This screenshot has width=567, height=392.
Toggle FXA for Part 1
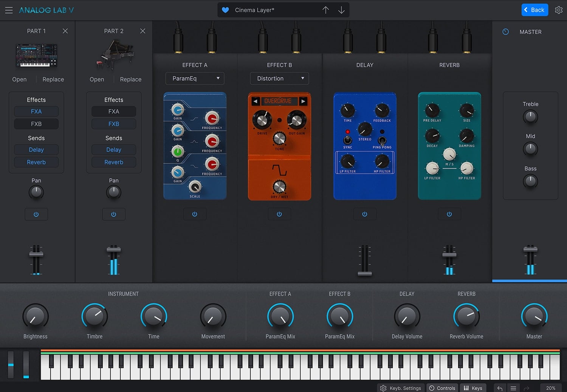(x=36, y=112)
